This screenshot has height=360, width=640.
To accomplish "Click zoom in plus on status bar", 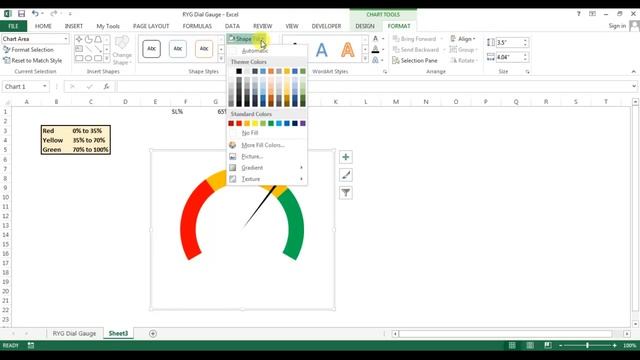I will tap(615, 346).
